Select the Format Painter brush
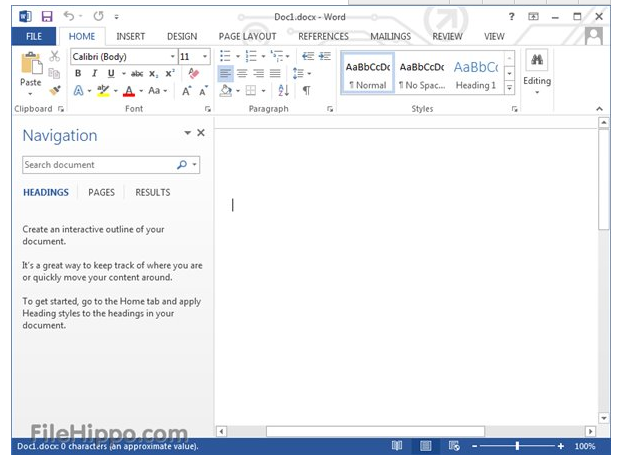Screen dimensions: 622x472 coord(54,89)
